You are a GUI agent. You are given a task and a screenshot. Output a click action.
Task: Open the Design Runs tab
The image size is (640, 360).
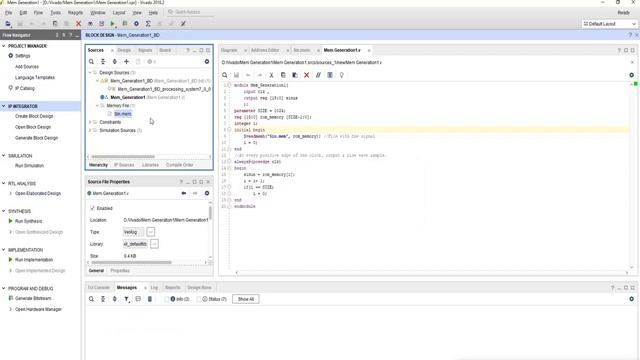point(200,288)
